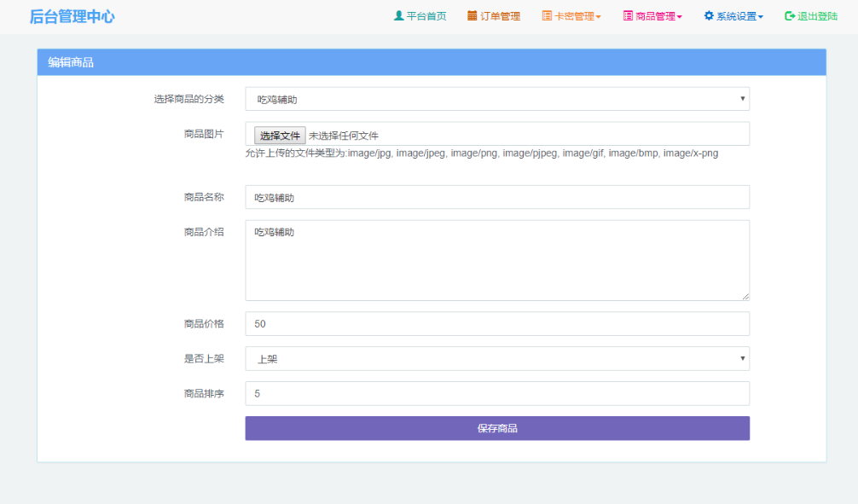Focus the 商品价格 input field
The image size is (858, 504).
click(x=497, y=324)
